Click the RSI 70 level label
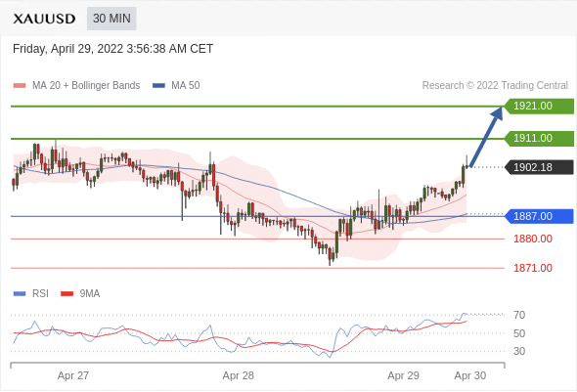This screenshot has width=577, height=392. point(519,315)
